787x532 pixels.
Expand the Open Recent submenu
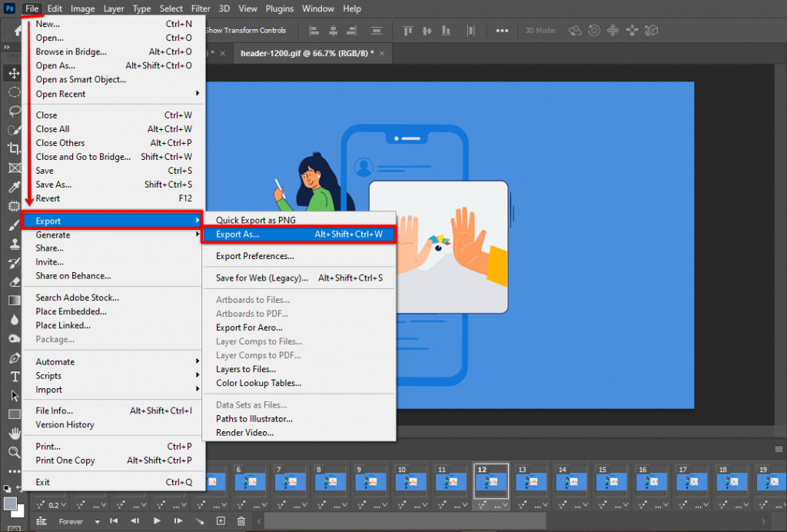[77, 94]
